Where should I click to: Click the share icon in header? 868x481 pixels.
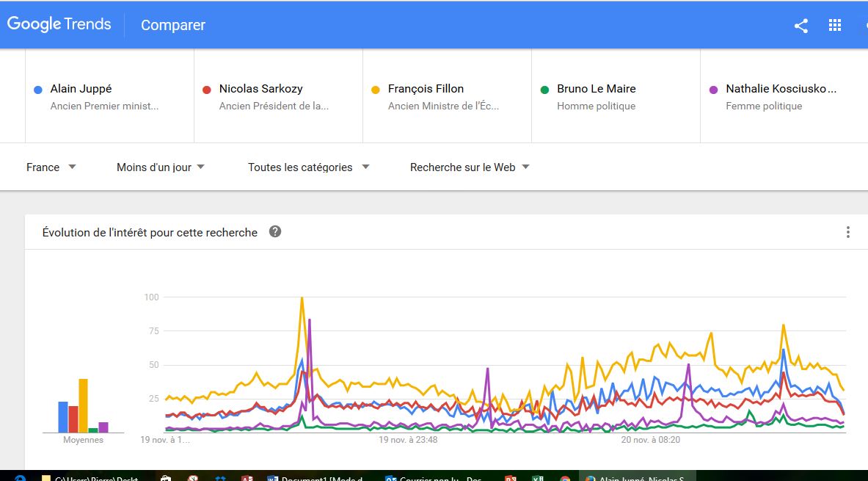[x=800, y=26]
